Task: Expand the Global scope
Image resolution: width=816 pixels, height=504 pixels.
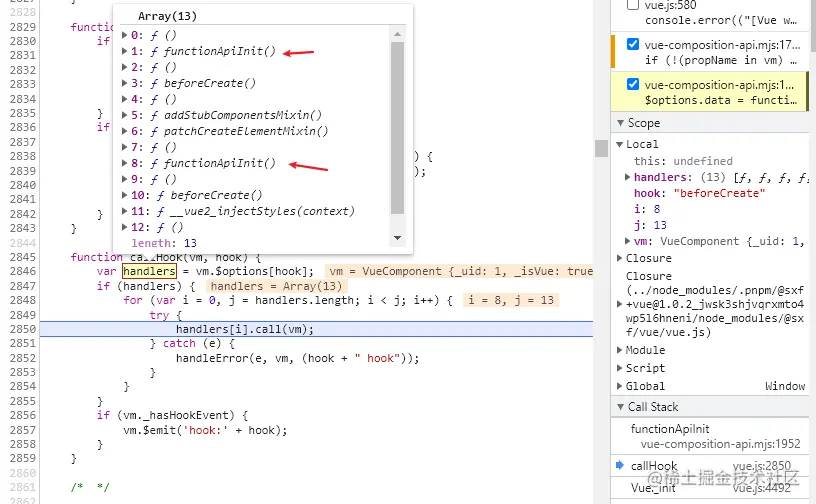Action: point(619,386)
